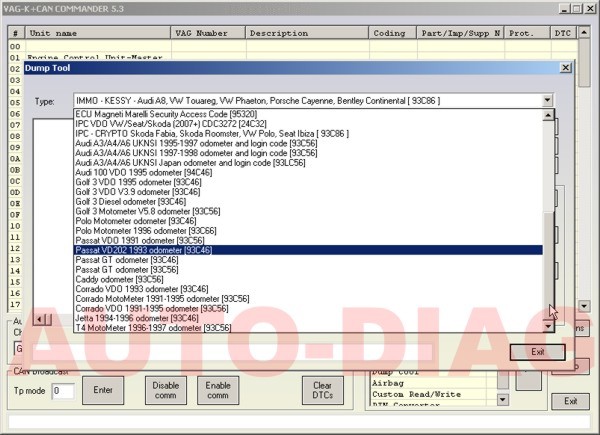Minimize the VAG-K+CAN Commander window
The width and height of the screenshot is (600, 435).
(x=564, y=8)
